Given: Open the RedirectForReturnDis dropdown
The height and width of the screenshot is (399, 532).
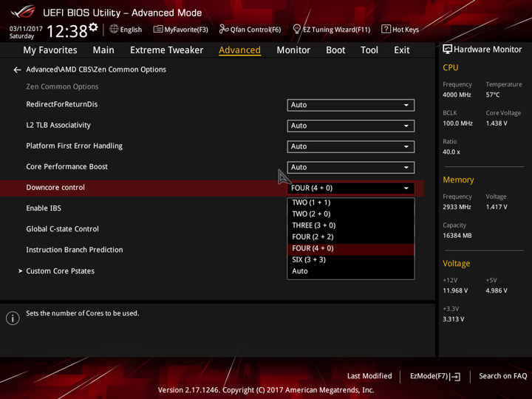Looking at the screenshot, I should point(350,105).
